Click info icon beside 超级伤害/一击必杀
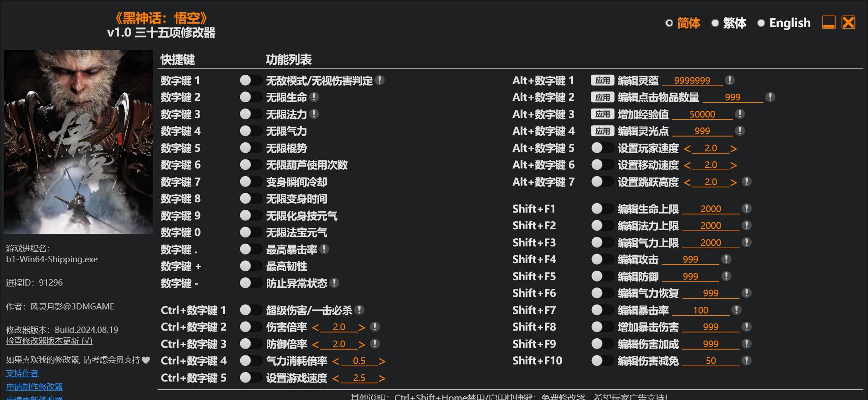The height and width of the screenshot is (400, 868). tap(359, 310)
